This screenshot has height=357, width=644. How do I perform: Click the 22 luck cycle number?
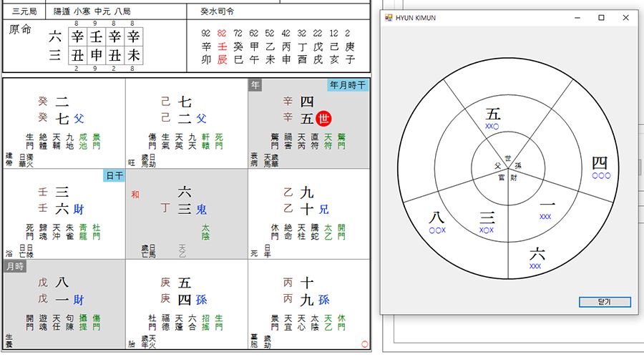pyautogui.click(x=318, y=34)
